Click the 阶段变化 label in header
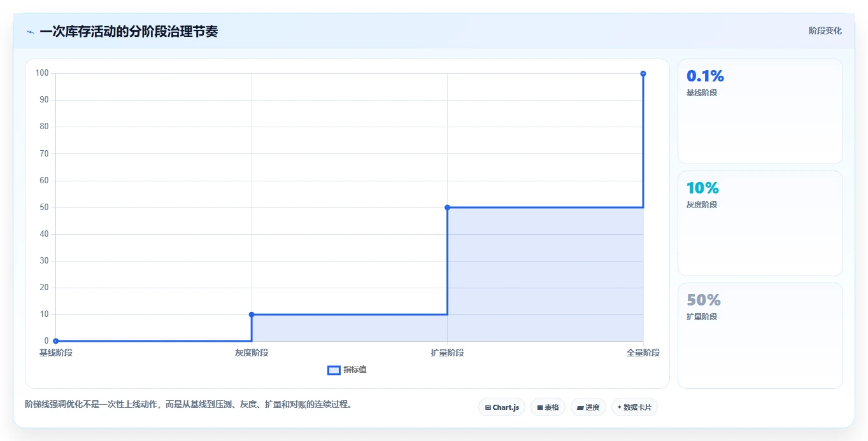The height and width of the screenshot is (441, 868). [825, 31]
